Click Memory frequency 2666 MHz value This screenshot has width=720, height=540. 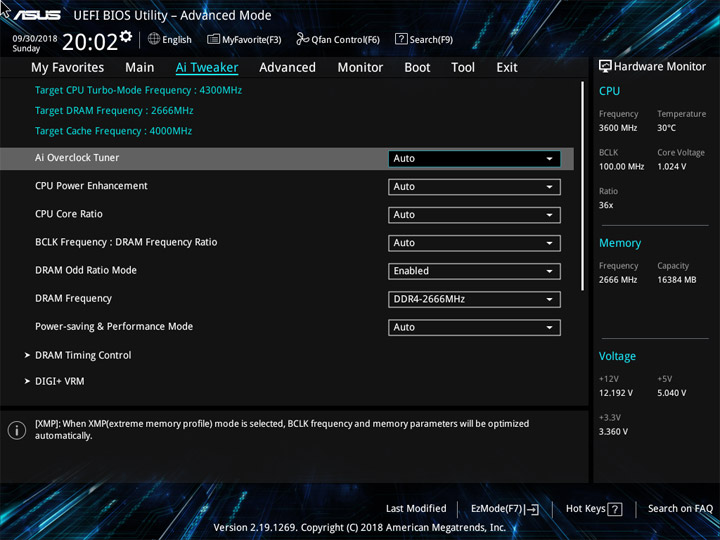pos(618,280)
